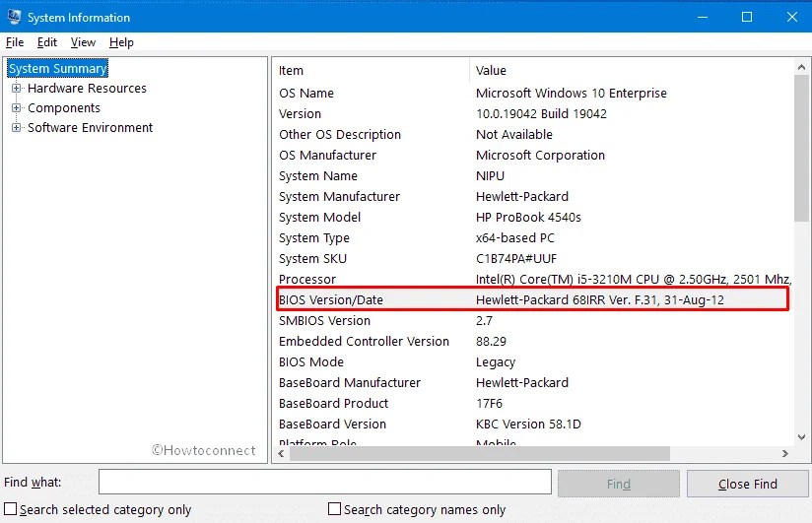
Task: Open the Help menu
Action: click(121, 42)
